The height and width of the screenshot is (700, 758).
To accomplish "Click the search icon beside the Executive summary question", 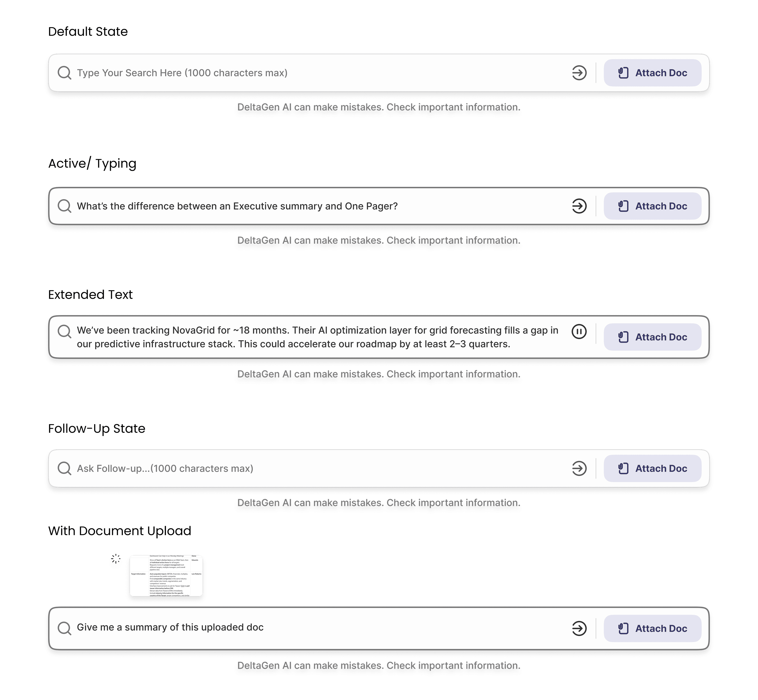I will pyautogui.click(x=64, y=206).
